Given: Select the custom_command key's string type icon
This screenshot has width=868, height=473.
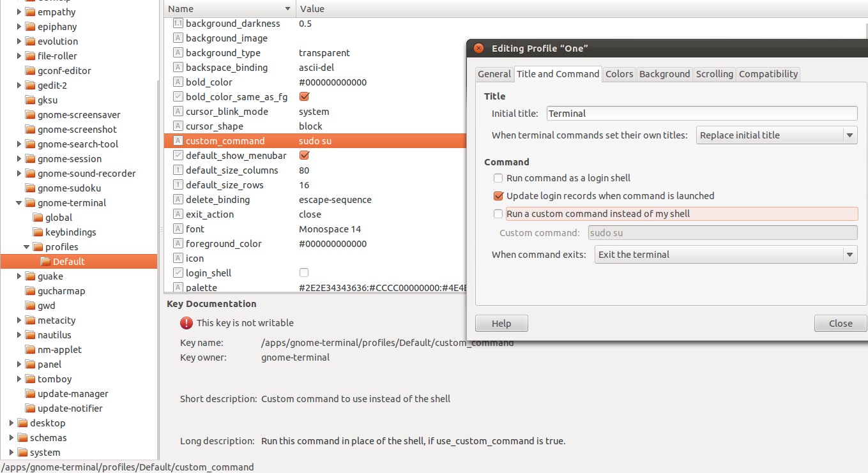Looking at the screenshot, I should click(178, 140).
